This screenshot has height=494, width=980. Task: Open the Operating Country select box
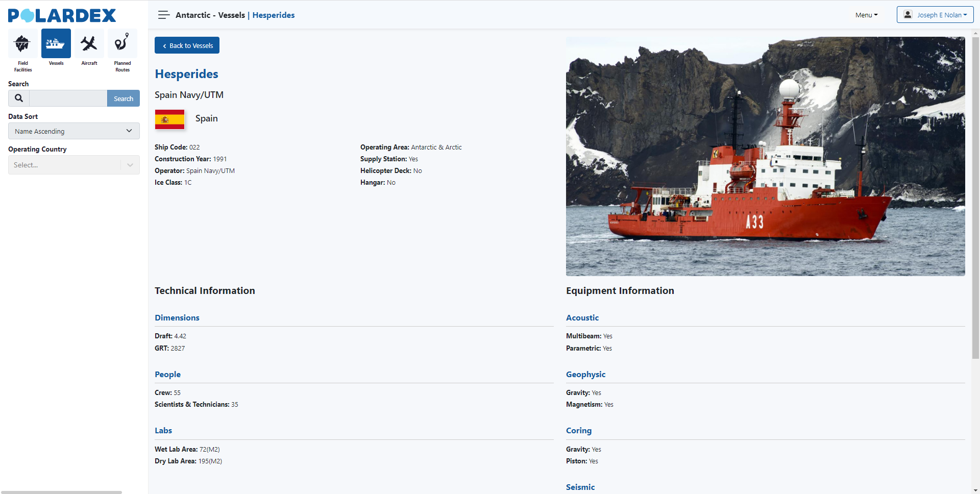[x=74, y=165]
